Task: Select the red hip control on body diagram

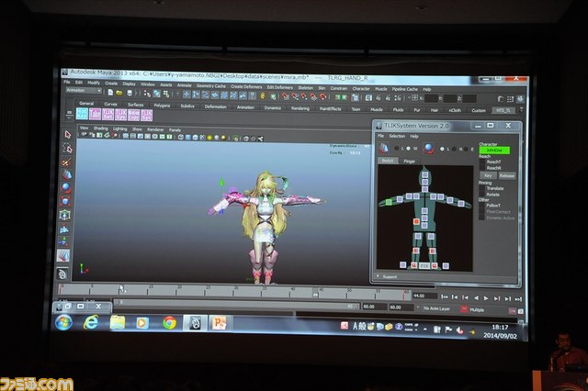Action: [x=416, y=222]
